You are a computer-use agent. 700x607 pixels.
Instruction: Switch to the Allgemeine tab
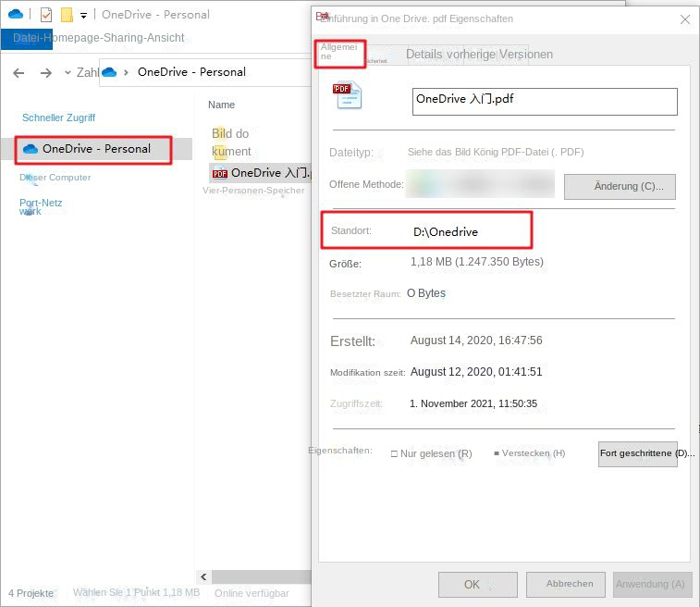point(339,54)
